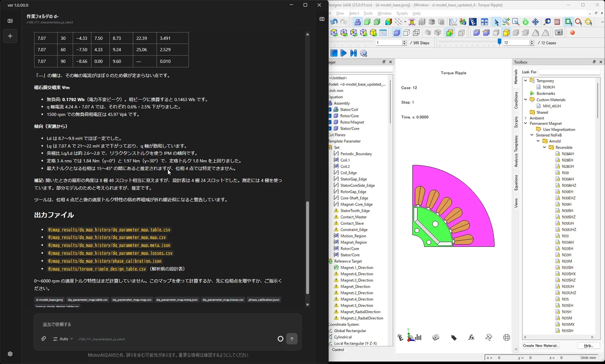Switch to the Analysis Templates tab
The height and width of the screenshot is (364, 605).
pyautogui.click(x=516, y=152)
